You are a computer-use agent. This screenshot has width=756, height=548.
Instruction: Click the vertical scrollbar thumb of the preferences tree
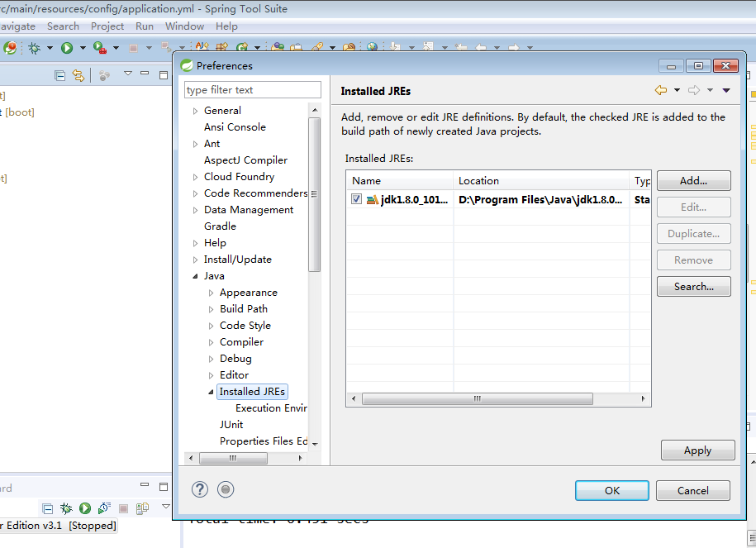tap(314, 194)
